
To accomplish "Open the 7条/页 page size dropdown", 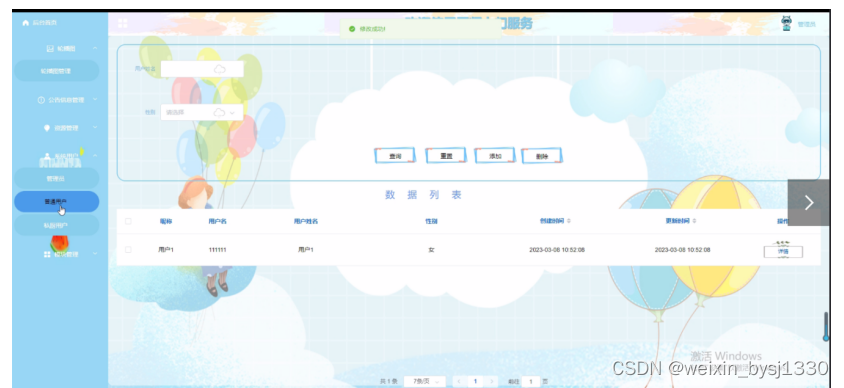I will click(425, 382).
